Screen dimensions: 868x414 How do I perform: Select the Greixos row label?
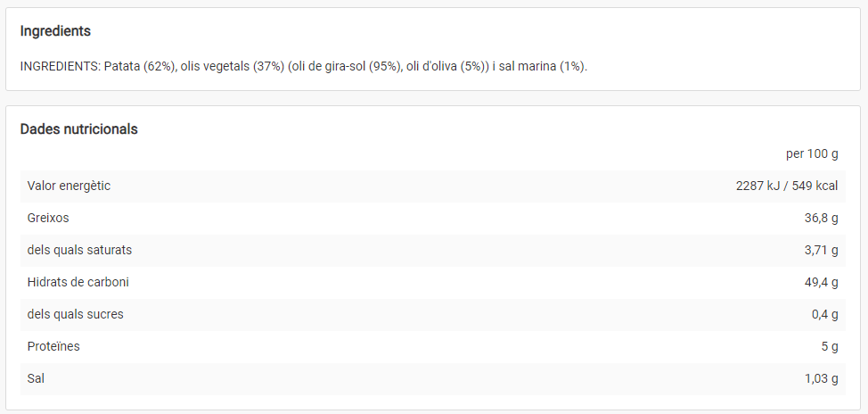click(48, 218)
